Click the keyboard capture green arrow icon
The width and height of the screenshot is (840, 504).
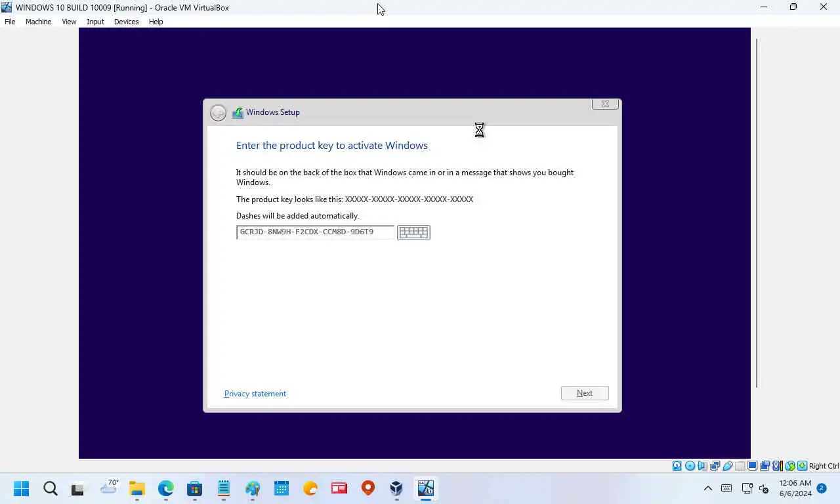802,466
